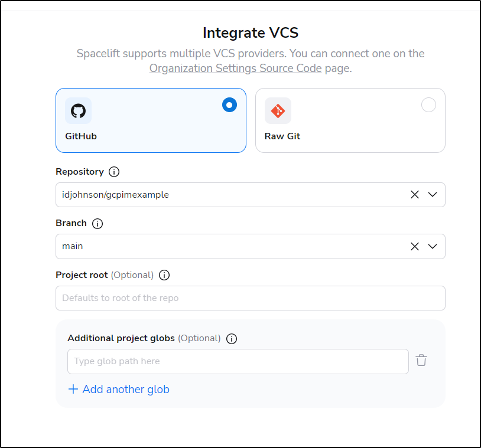Click the plus icon beside Add another glob
Image resolution: width=481 pixels, height=448 pixels.
pyautogui.click(x=73, y=389)
